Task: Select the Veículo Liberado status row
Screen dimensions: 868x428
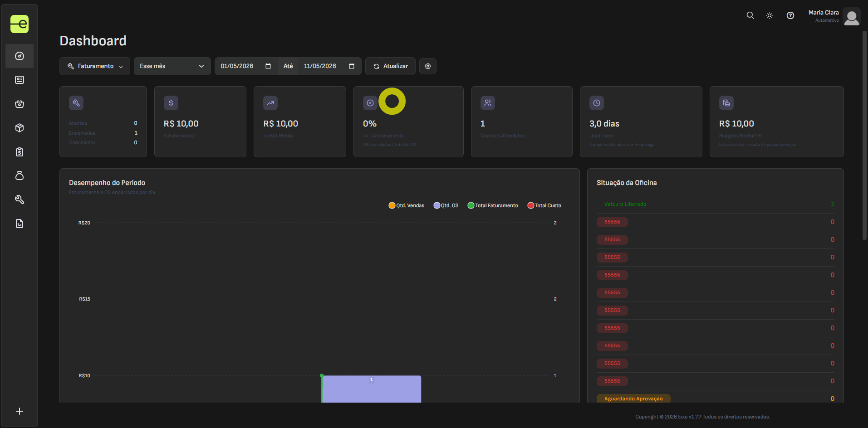Action: pyautogui.click(x=716, y=204)
